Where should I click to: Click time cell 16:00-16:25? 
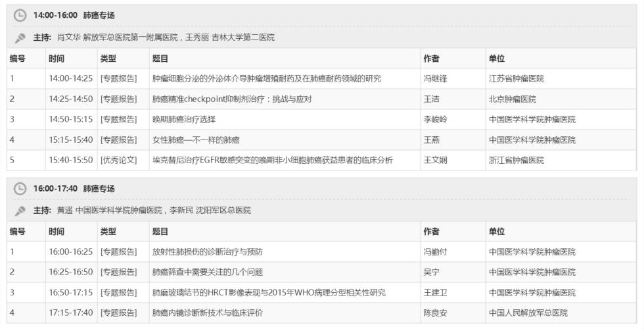[71, 251]
